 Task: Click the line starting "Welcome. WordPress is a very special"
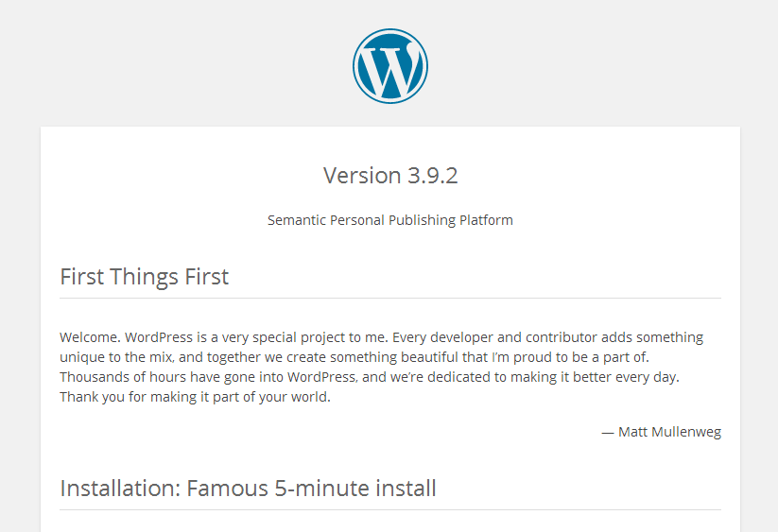[x=382, y=337]
